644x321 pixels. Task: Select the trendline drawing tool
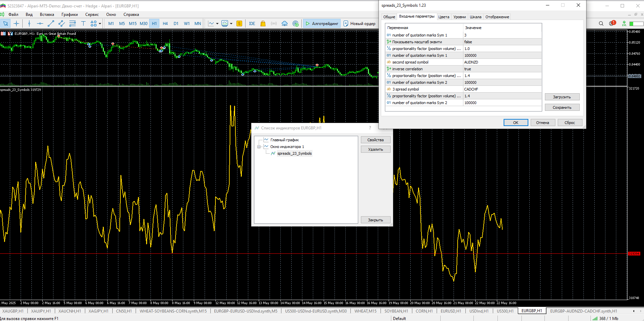(x=51, y=23)
